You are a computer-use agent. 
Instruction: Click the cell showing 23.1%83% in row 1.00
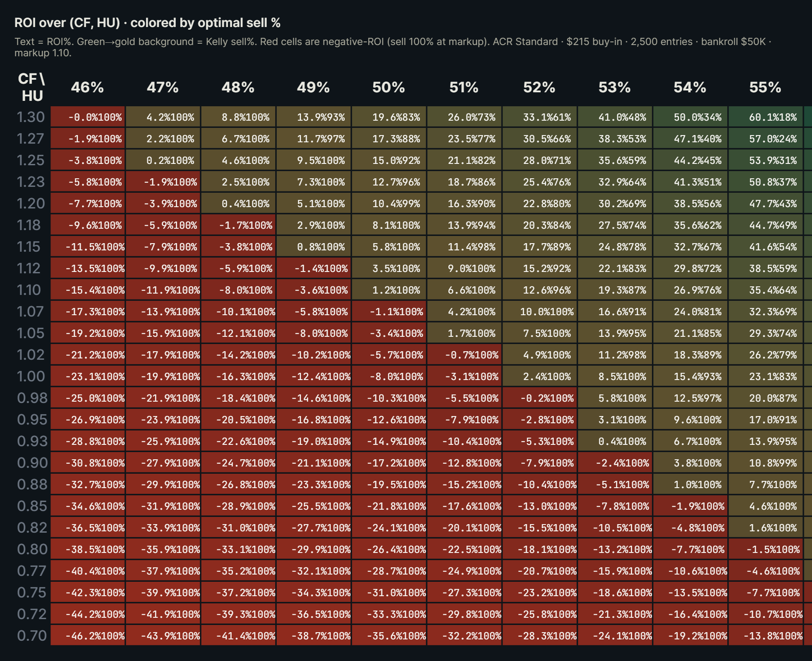(x=765, y=376)
